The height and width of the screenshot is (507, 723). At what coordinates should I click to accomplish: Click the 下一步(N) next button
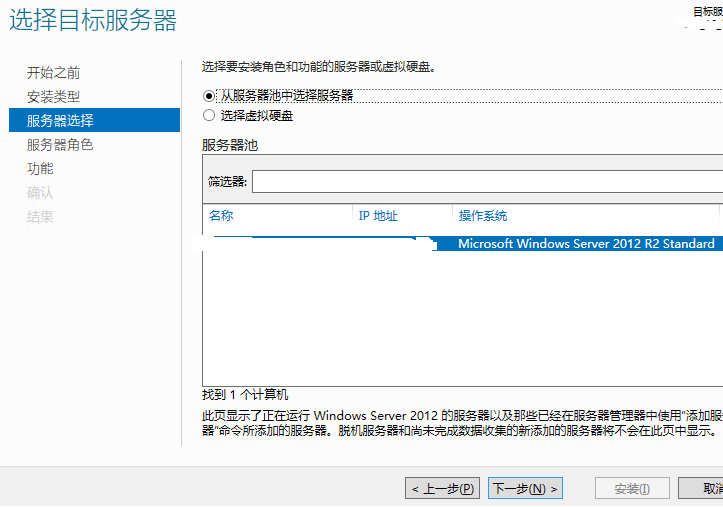tap(525, 489)
